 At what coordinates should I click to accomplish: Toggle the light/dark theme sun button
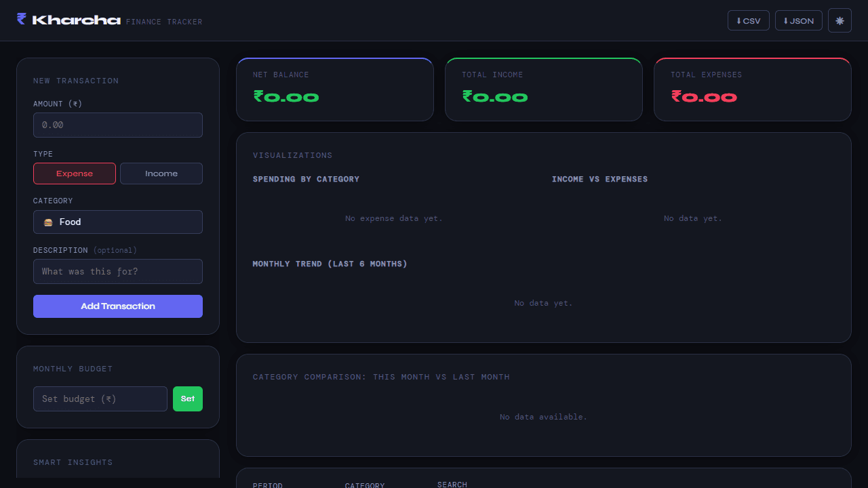pos(840,20)
